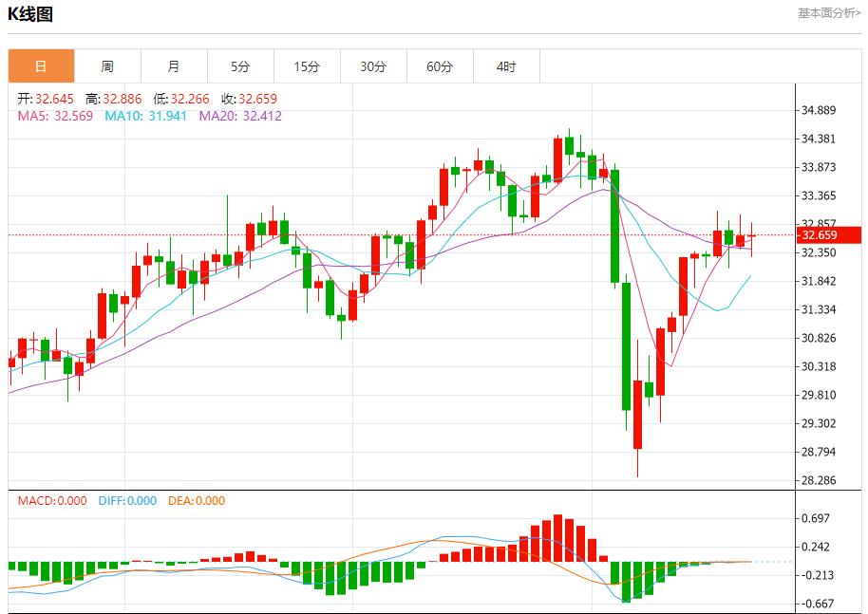
Task: Select the 日 daily chart tab
Action: [x=41, y=66]
